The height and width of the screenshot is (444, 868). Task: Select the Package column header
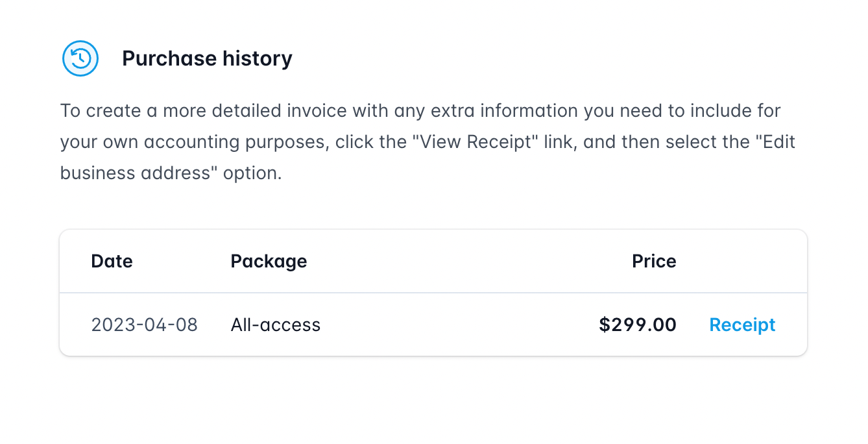pyautogui.click(x=269, y=261)
